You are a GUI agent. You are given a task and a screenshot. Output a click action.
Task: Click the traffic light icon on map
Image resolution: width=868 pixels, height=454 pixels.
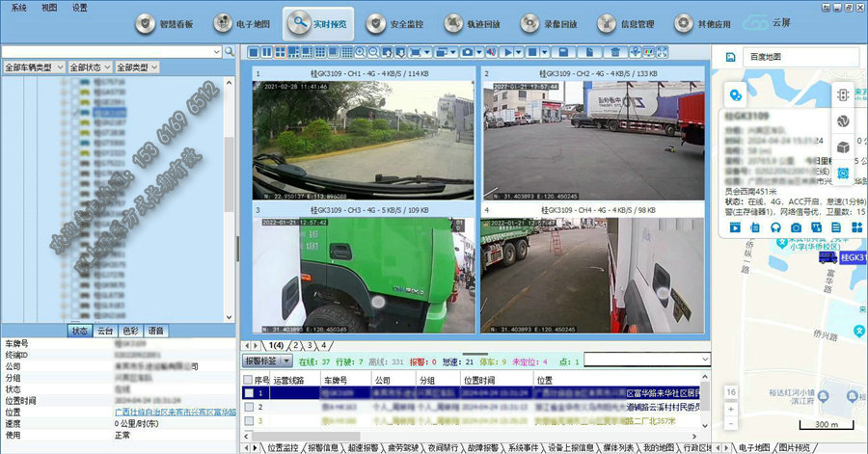[842, 96]
